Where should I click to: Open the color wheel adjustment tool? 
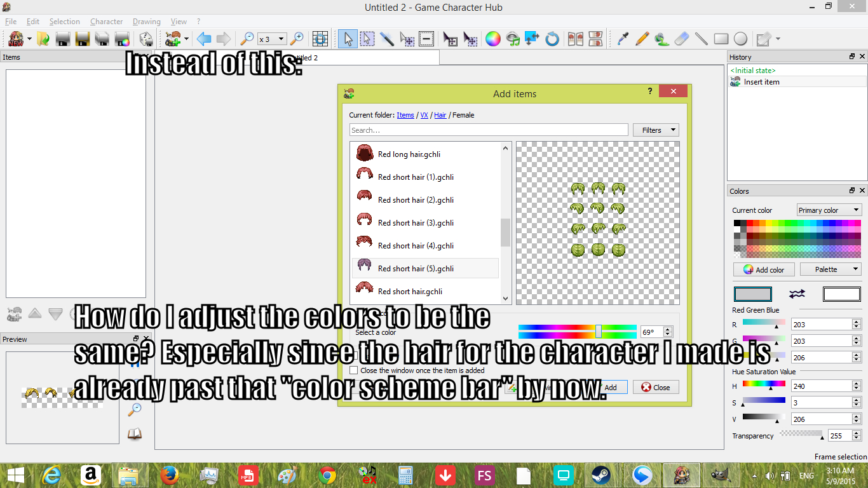coord(493,39)
